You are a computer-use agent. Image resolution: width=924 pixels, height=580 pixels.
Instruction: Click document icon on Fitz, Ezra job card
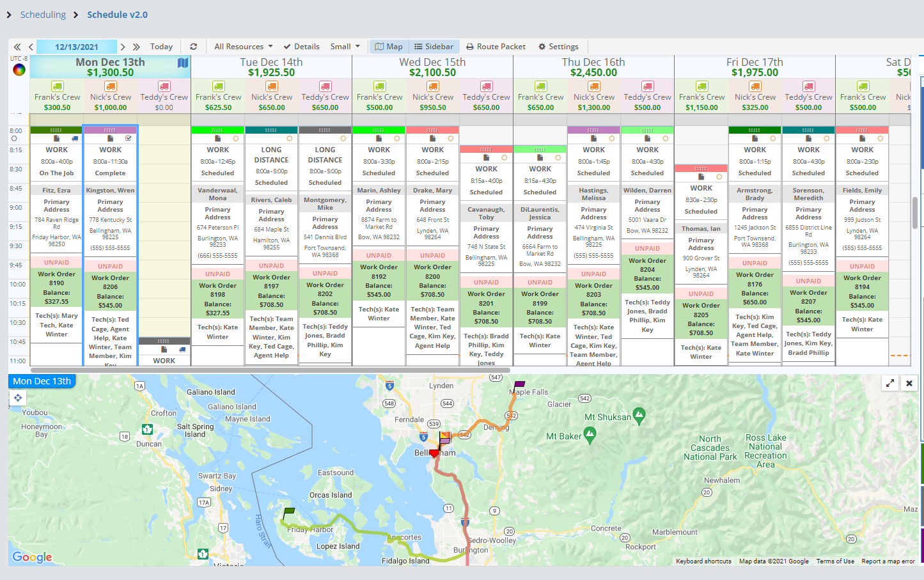pos(57,138)
